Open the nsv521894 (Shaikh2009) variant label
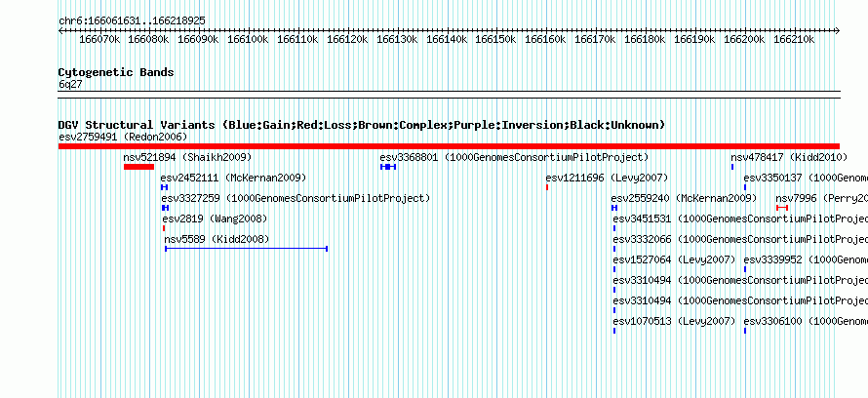 point(187,157)
